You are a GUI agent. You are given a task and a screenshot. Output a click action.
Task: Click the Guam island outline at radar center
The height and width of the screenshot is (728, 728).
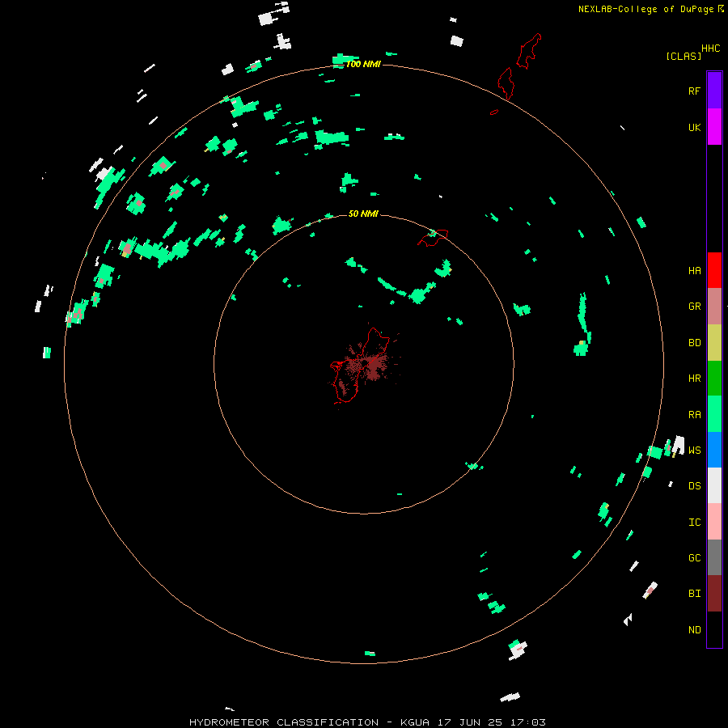360,365
